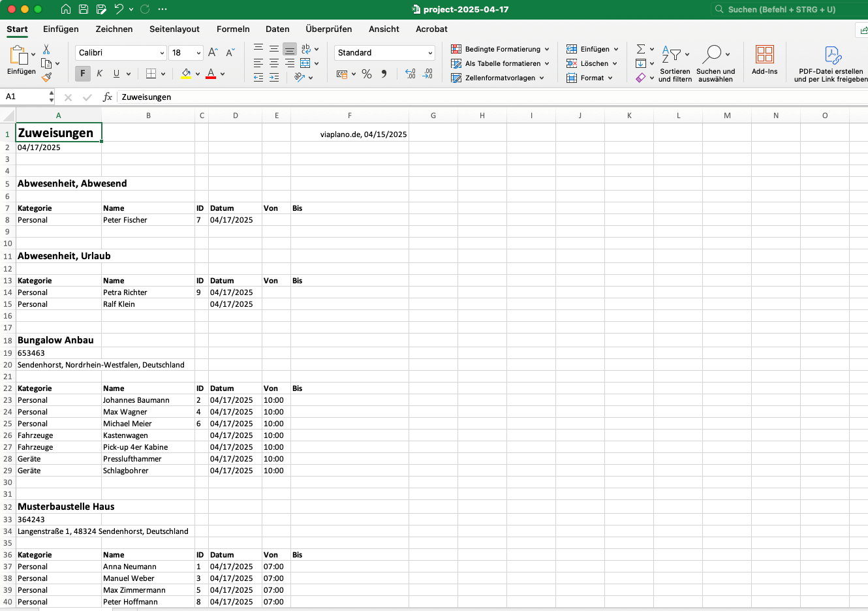Click the undo arrow icon

click(x=119, y=9)
